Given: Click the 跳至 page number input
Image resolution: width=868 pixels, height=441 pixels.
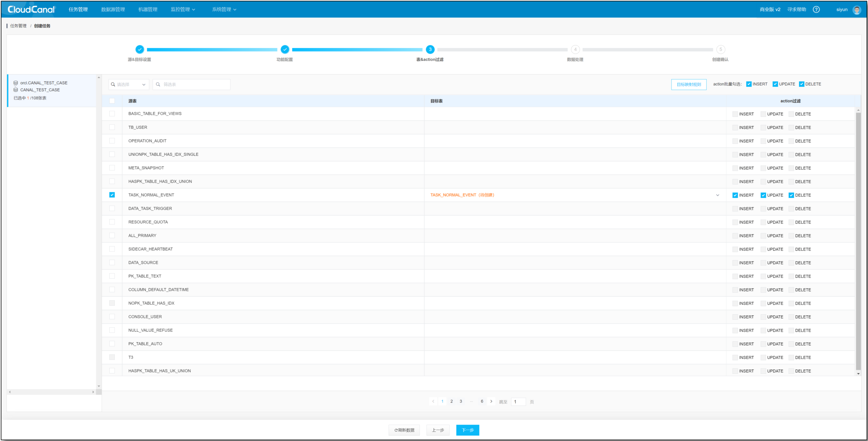Looking at the screenshot, I should [x=518, y=402].
